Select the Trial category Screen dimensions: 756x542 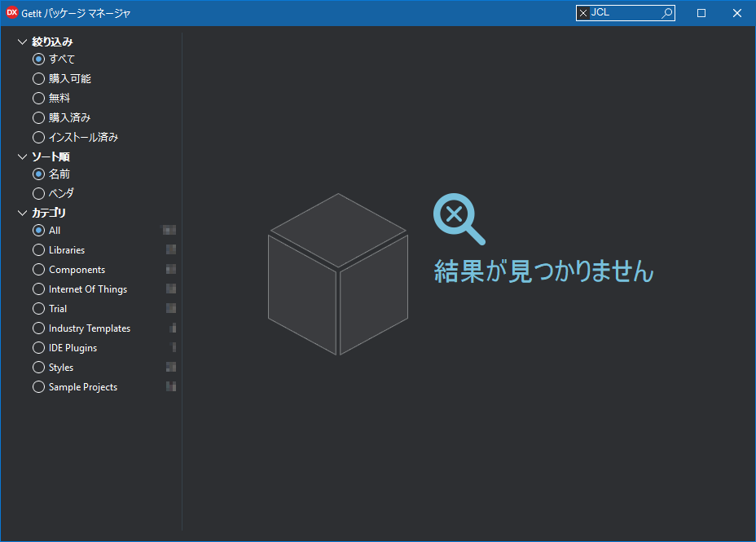(x=38, y=308)
